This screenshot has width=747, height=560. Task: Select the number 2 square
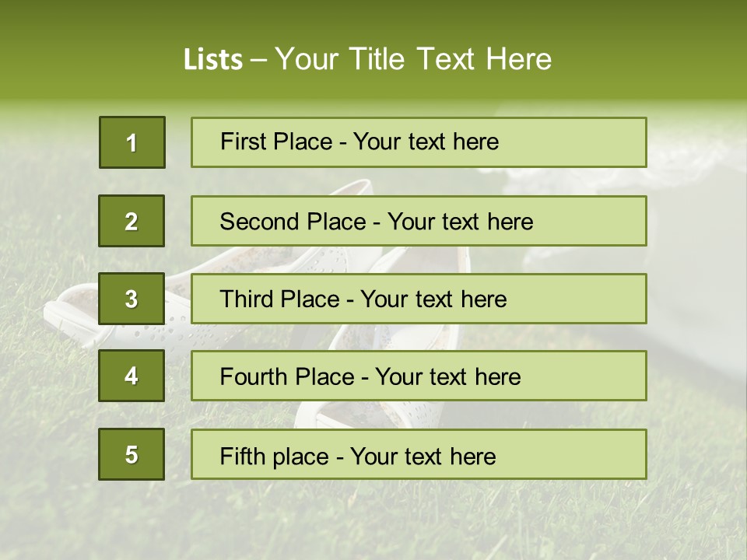(x=132, y=221)
